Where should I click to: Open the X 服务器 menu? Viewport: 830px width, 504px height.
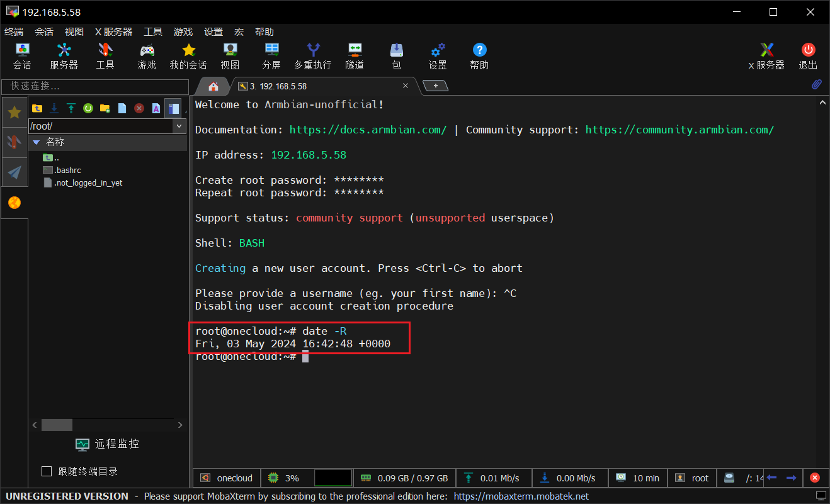coord(113,31)
